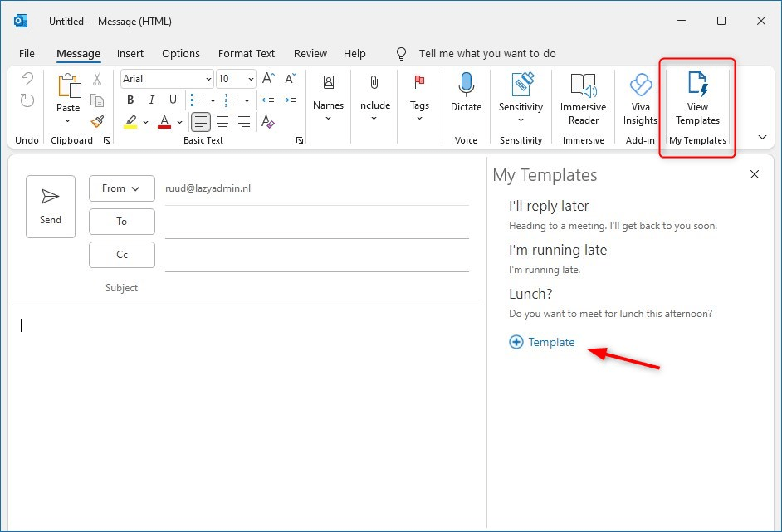
Task: Choose the red font color swatch
Action: [x=164, y=122]
